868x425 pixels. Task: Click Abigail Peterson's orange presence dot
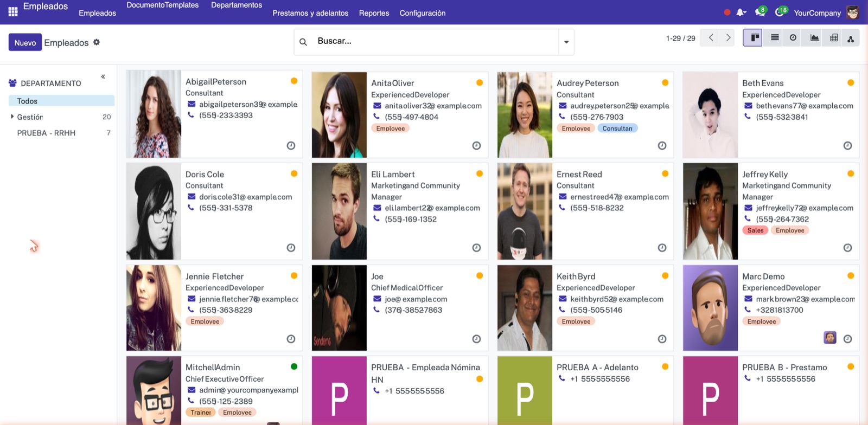[x=294, y=81]
